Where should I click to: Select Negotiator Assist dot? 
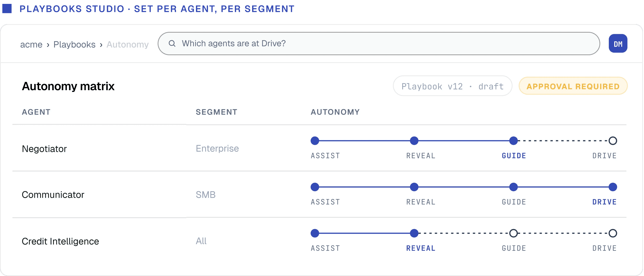[x=315, y=141]
